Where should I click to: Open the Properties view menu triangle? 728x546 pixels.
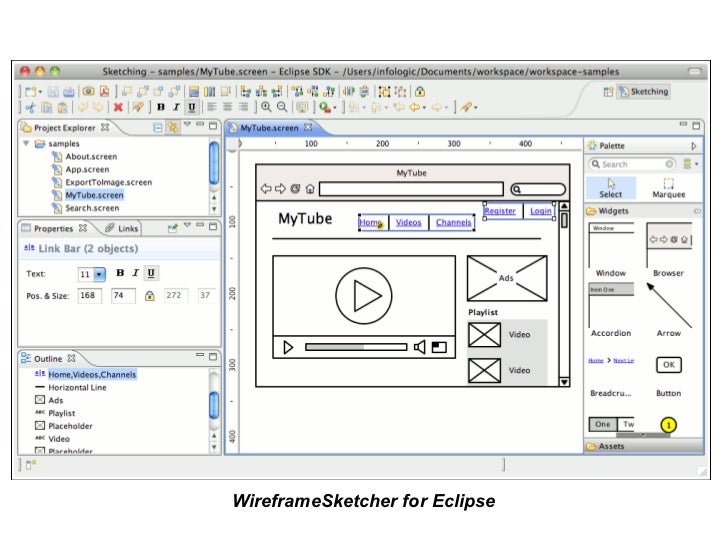point(187,225)
